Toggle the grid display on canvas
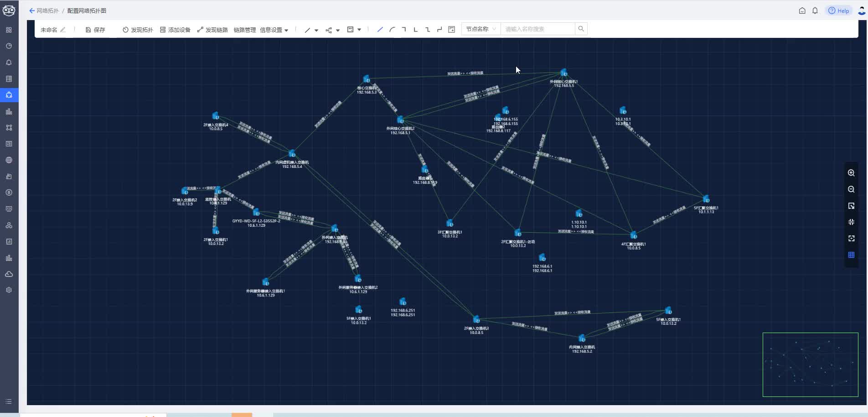Image resolution: width=868 pixels, height=417 pixels. coord(851,255)
